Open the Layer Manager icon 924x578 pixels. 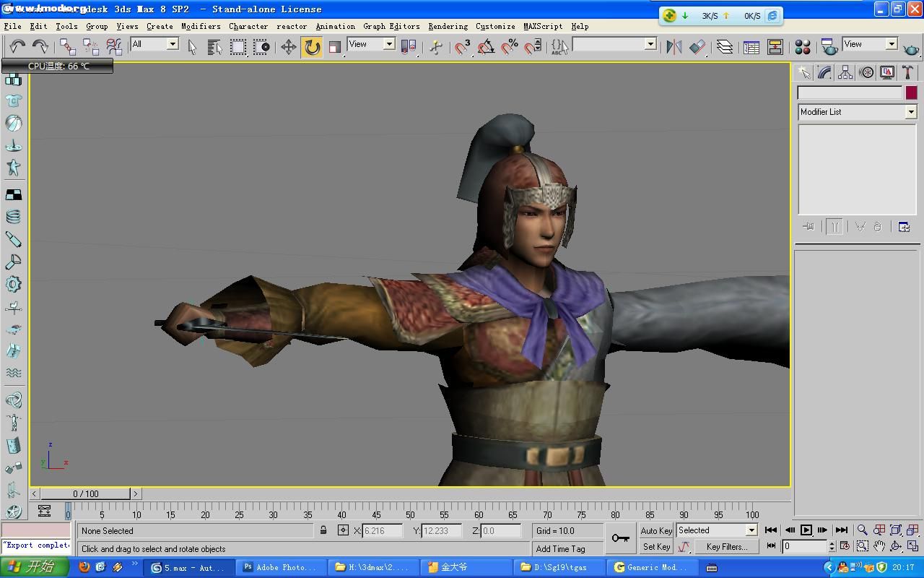[x=724, y=47]
